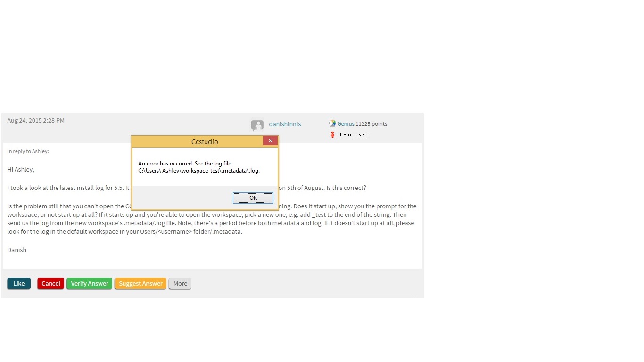Open danishinnis user profile link
The image size is (644, 362).
[x=285, y=124]
